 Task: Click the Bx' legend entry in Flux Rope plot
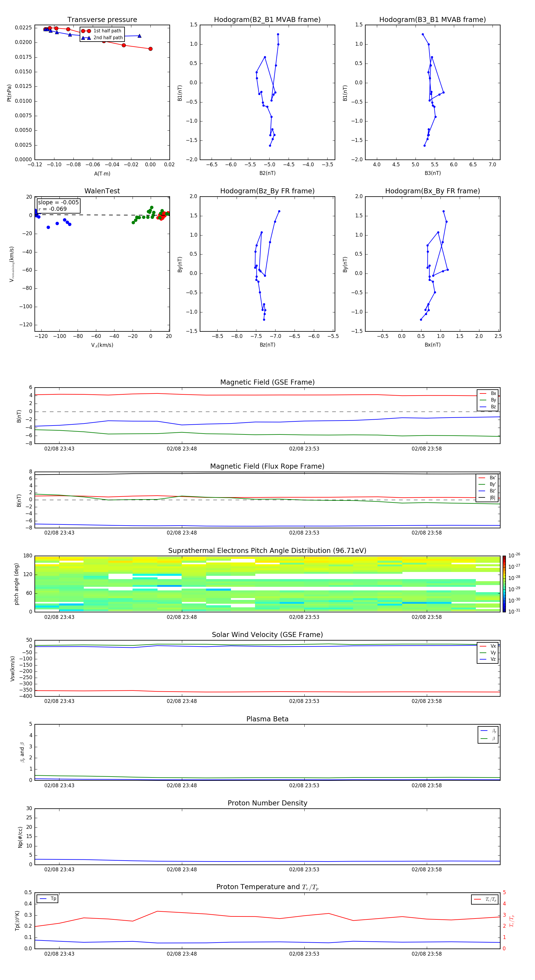487,478
